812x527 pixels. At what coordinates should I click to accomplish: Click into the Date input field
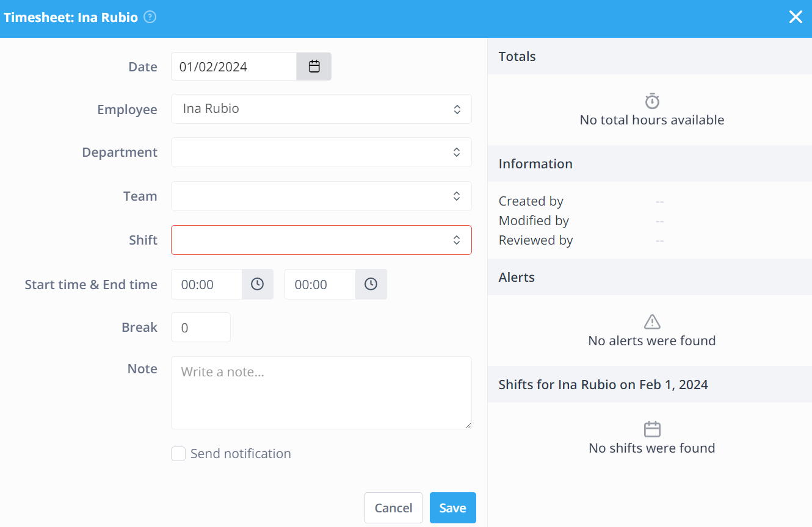pos(234,66)
